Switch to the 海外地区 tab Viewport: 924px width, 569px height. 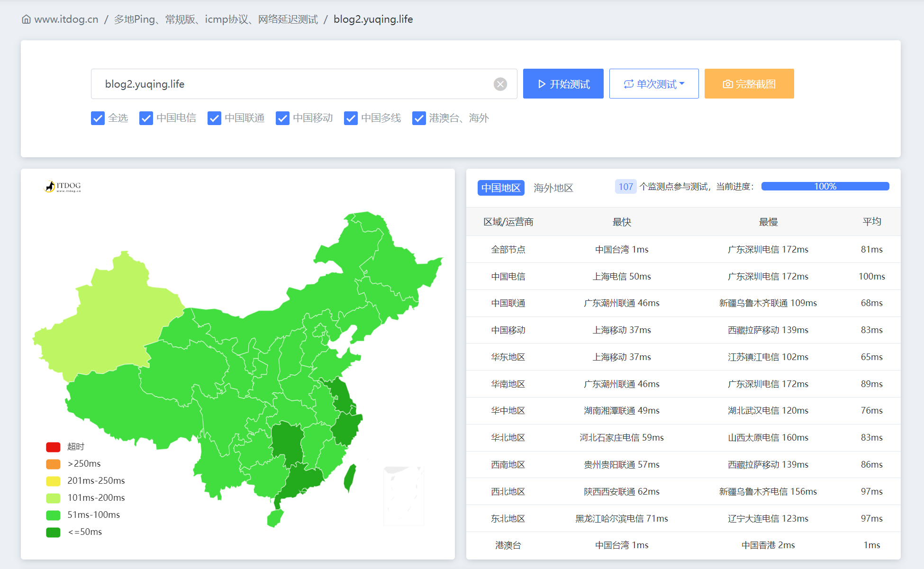click(x=553, y=188)
